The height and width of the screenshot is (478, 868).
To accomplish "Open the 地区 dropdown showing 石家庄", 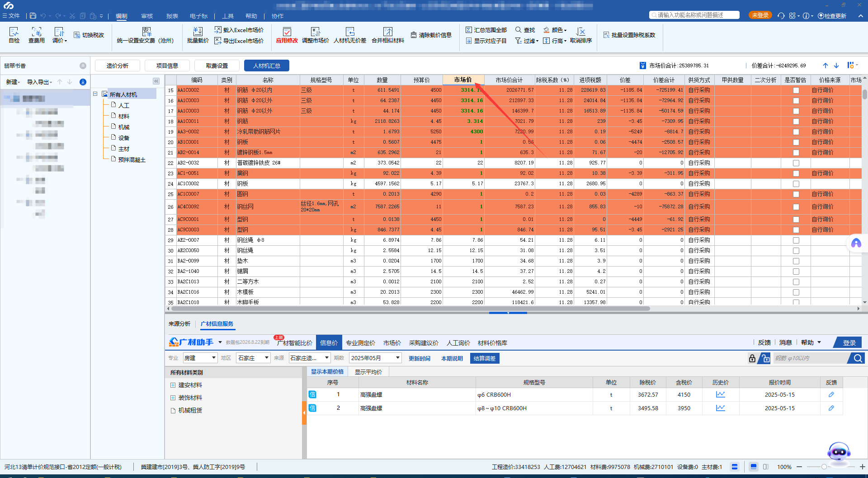I will pyautogui.click(x=254, y=358).
